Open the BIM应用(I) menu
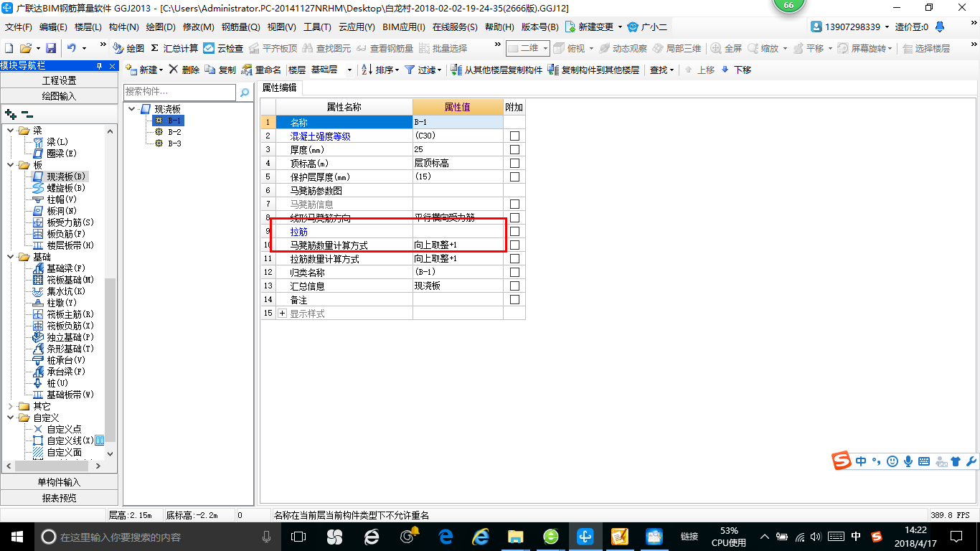 tap(404, 27)
